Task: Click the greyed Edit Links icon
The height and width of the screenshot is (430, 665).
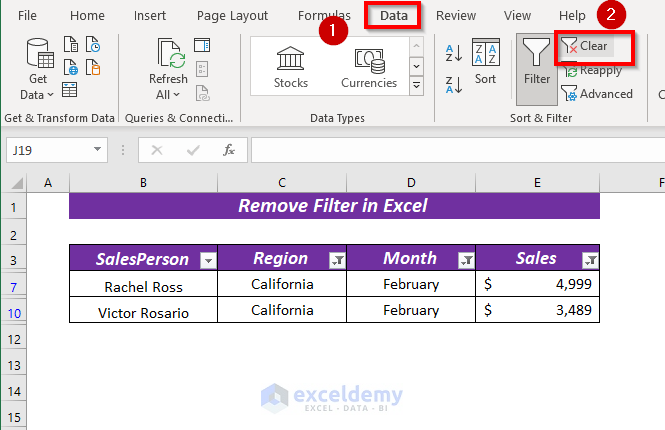Action: [x=202, y=93]
